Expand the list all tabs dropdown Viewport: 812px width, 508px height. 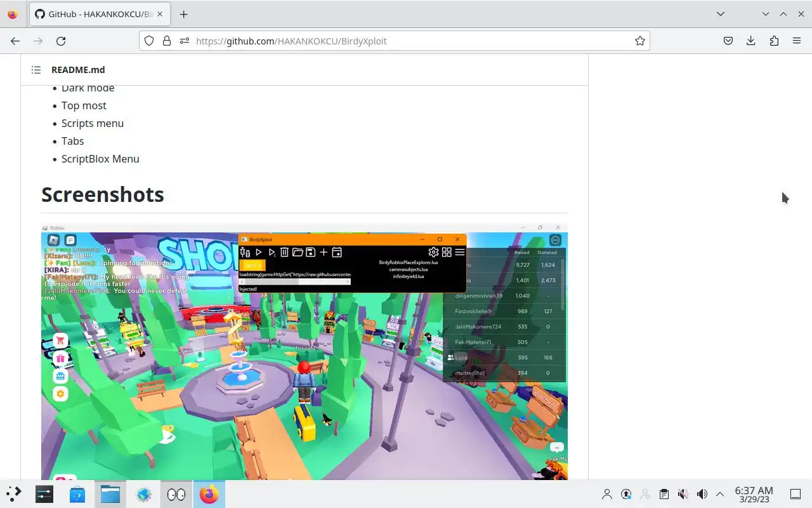(x=721, y=14)
